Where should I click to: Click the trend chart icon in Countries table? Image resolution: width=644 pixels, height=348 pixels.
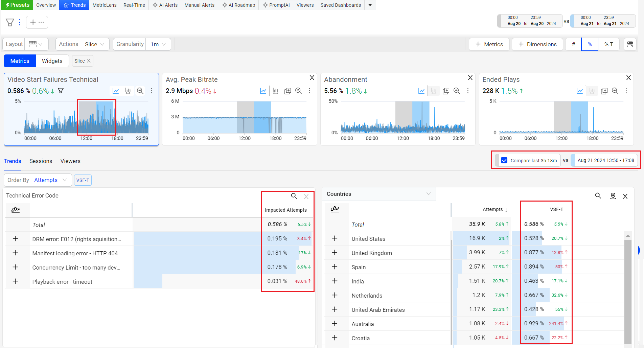(335, 209)
